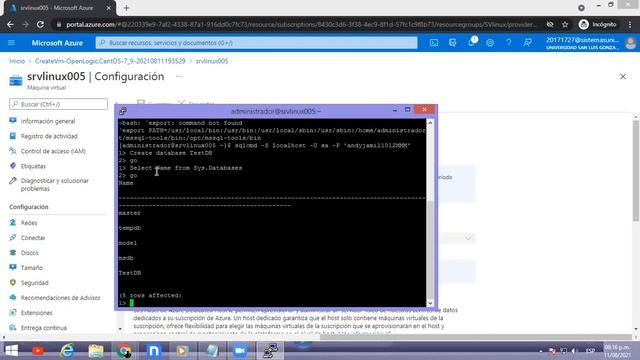Open File Explorer from taskbar

(96, 351)
